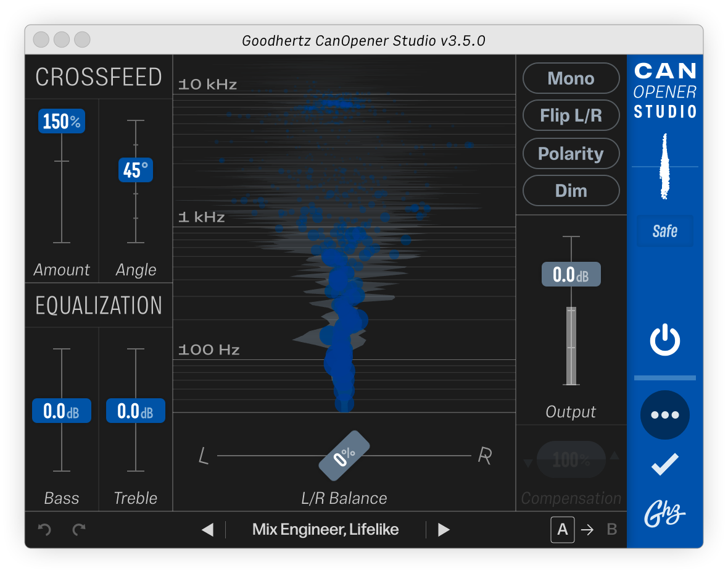
Task: Click the EQUALIZATION section header
Action: click(x=99, y=306)
